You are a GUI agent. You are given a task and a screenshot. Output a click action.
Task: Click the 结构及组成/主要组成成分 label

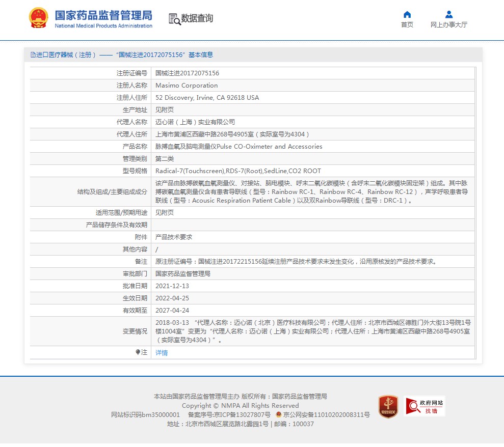112,192
